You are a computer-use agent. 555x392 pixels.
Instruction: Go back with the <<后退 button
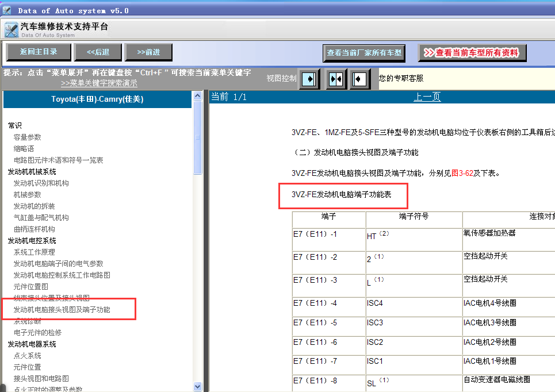98,52
